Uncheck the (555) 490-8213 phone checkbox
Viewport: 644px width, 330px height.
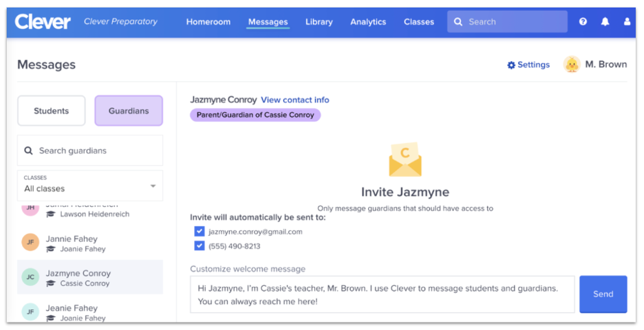pos(200,246)
